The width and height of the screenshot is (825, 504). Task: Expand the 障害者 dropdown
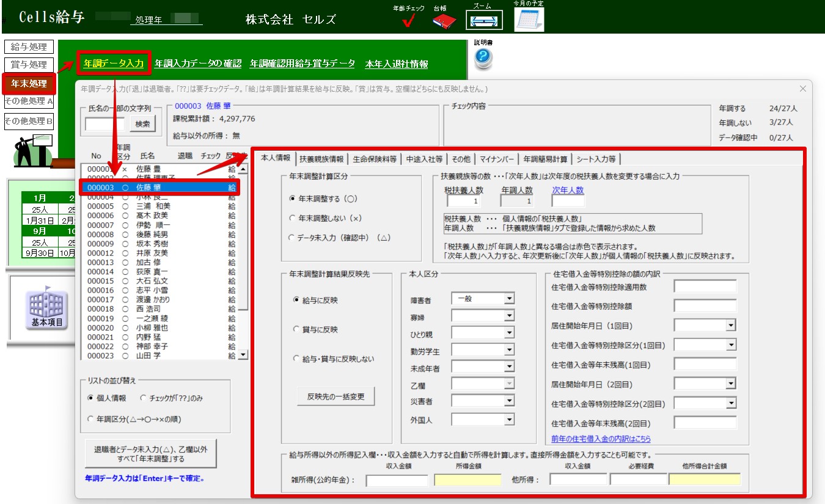pyautogui.click(x=509, y=299)
